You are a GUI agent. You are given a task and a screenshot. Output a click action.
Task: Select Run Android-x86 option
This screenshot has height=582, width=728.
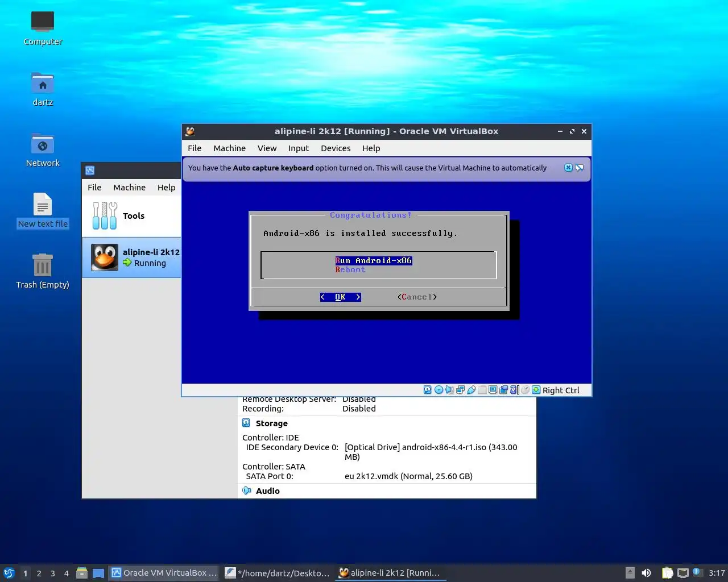tap(374, 261)
